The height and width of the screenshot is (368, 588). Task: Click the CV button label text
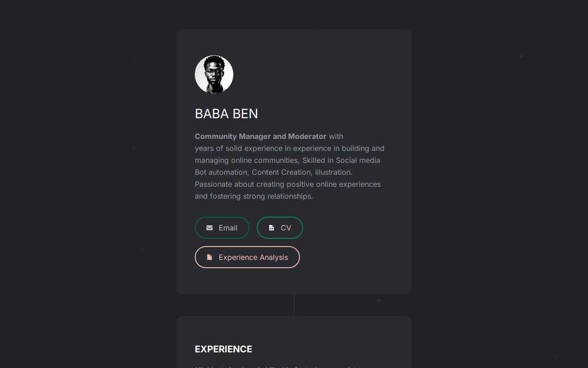coord(286,228)
